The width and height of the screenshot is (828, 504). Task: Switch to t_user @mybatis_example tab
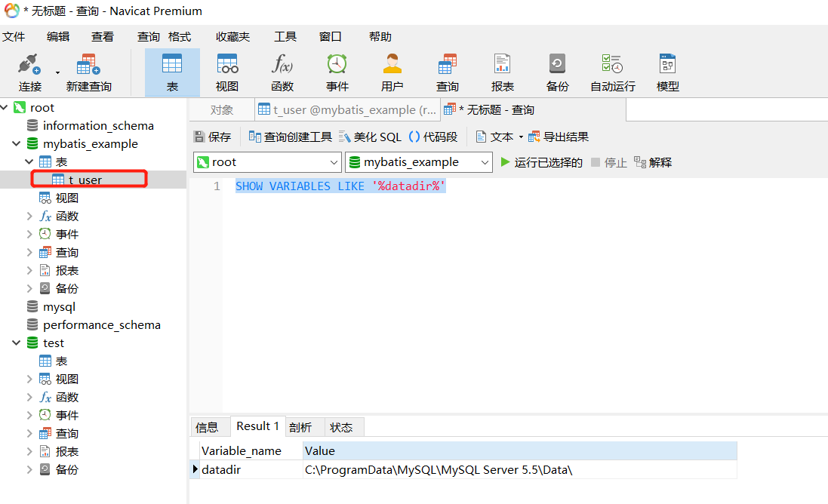click(x=347, y=109)
